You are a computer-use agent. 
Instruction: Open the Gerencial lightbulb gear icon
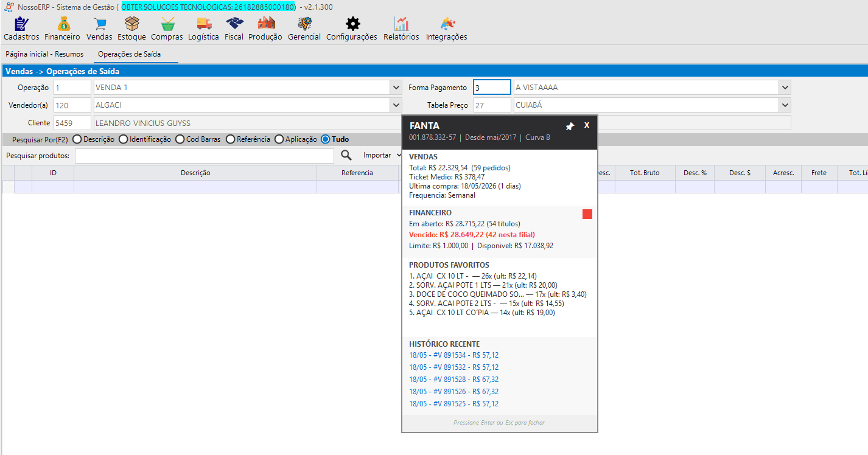click(304, 24)
